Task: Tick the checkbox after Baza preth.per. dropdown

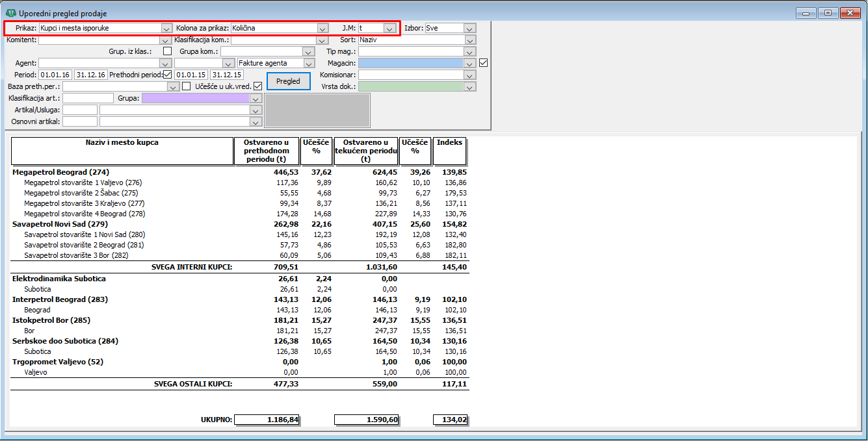Action: pos(187,86)
